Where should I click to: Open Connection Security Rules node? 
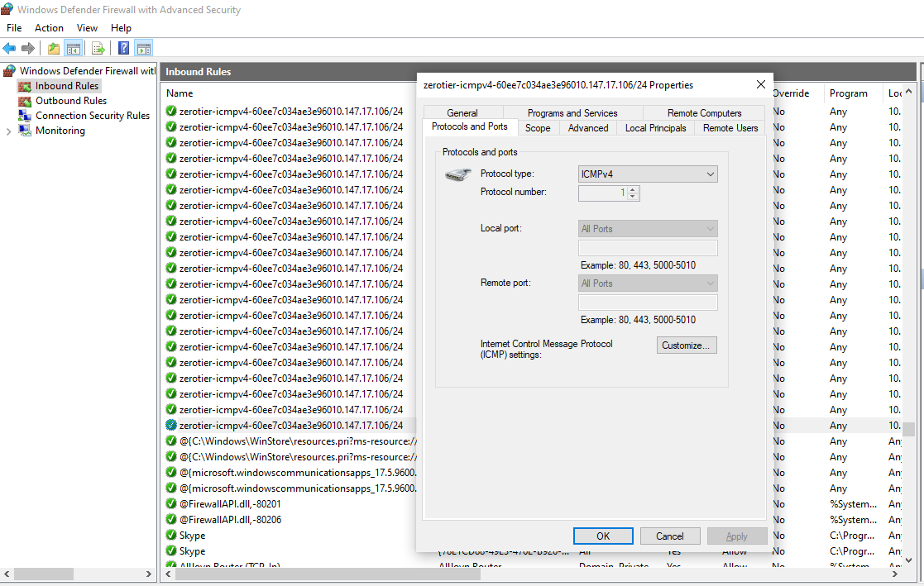pyautogui.click(x=92, y=116)
